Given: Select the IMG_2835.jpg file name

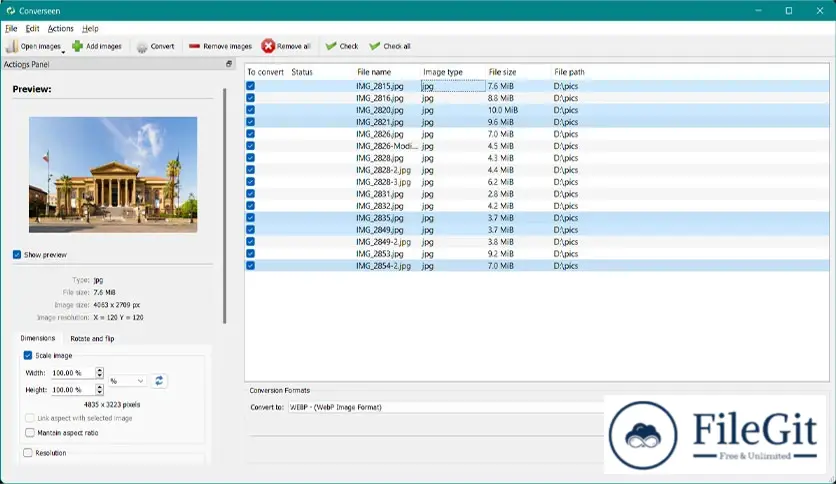Looking at the screenshot, I should (380, 218).
